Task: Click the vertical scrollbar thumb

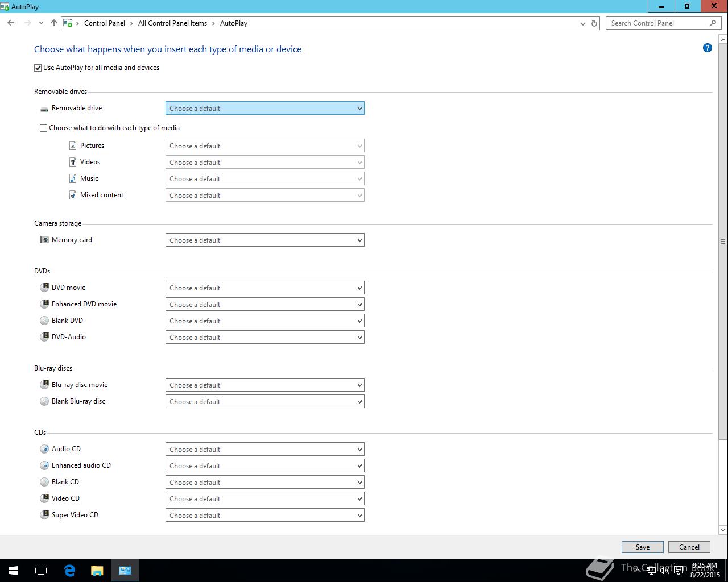Action: coord(723,242)
